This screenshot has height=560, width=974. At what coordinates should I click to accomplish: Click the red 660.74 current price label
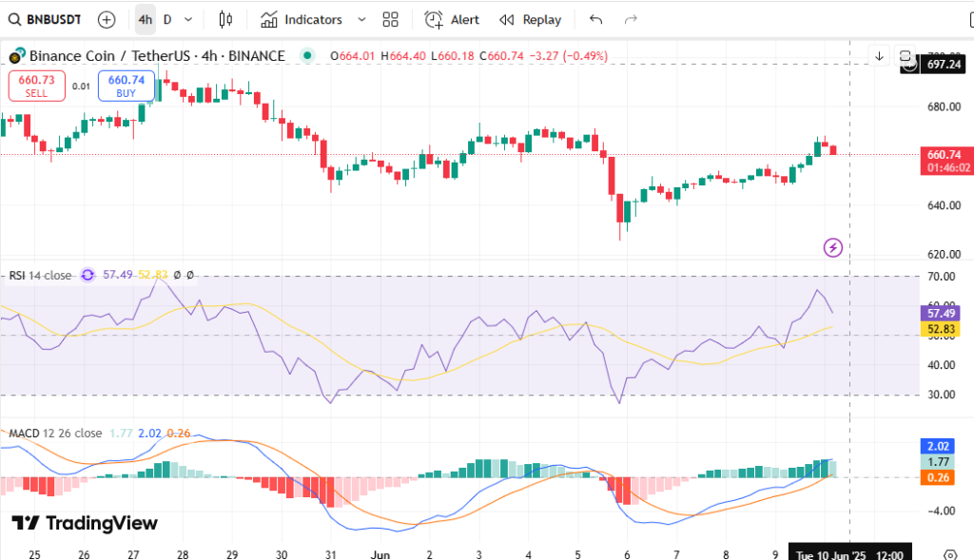coord(946,161)
